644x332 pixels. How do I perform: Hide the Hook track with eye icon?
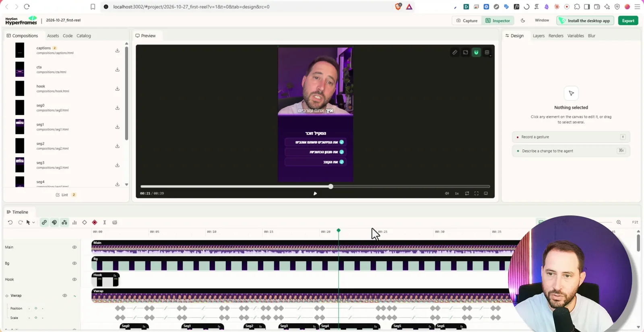coord(74,279)
